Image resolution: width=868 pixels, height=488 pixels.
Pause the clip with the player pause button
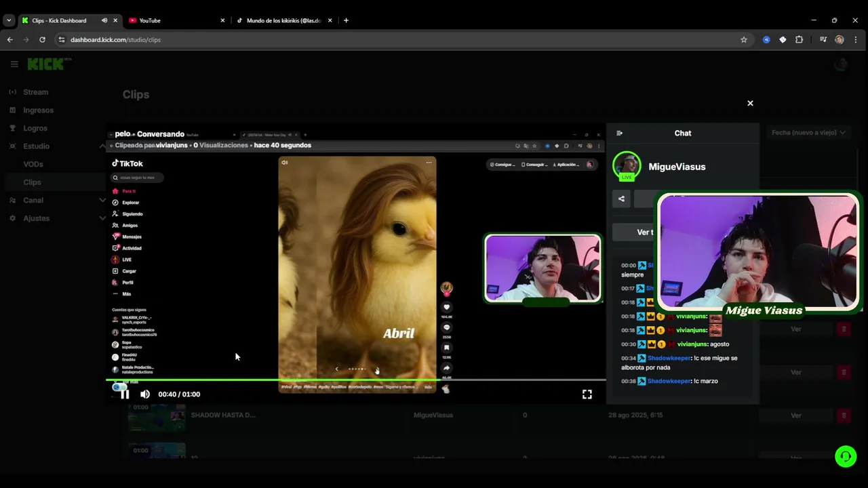tap(125, 394)
